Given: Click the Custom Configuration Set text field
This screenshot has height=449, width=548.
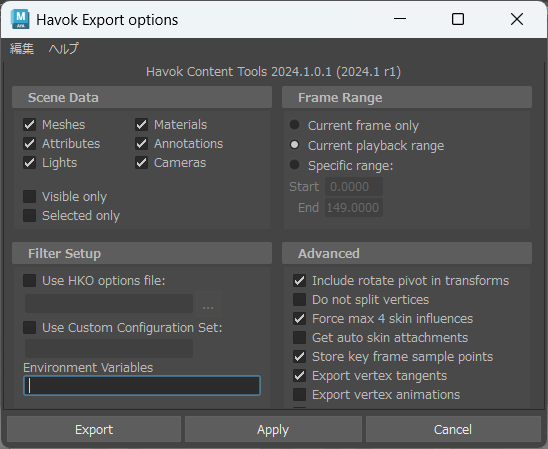Looking at the screenshot, I should (x=109, y=348).
